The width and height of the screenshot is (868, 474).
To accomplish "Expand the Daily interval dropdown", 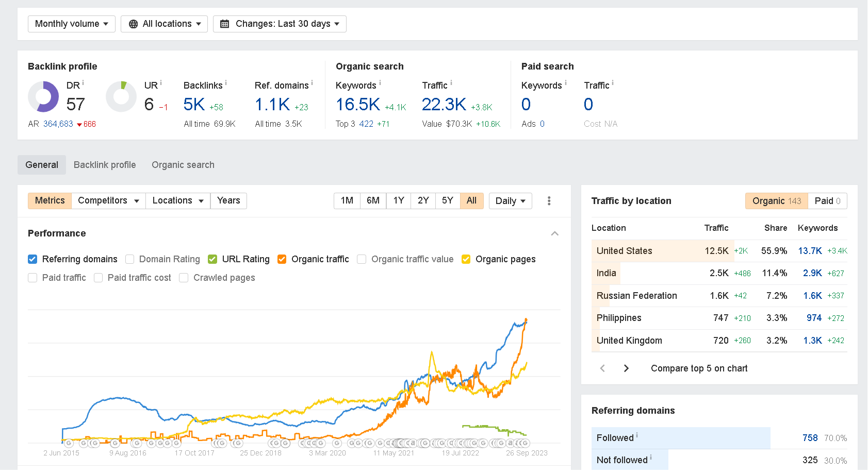I will [x=510, y=201].
